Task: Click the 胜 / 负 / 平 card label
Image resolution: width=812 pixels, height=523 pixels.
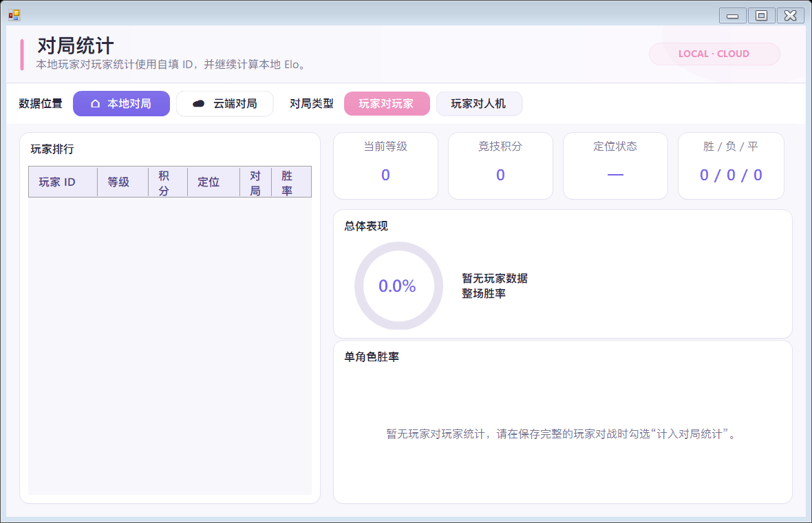Action: pyautogui.click(x=731, y=147)
